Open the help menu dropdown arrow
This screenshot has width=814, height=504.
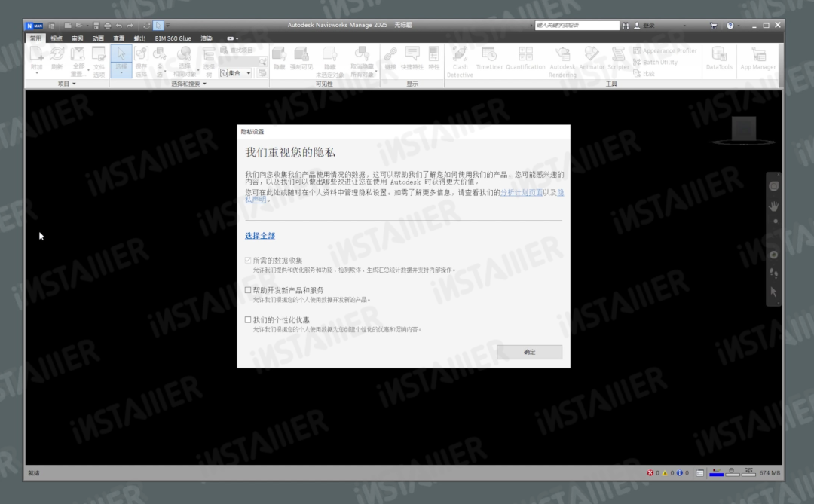pos(739,25)
